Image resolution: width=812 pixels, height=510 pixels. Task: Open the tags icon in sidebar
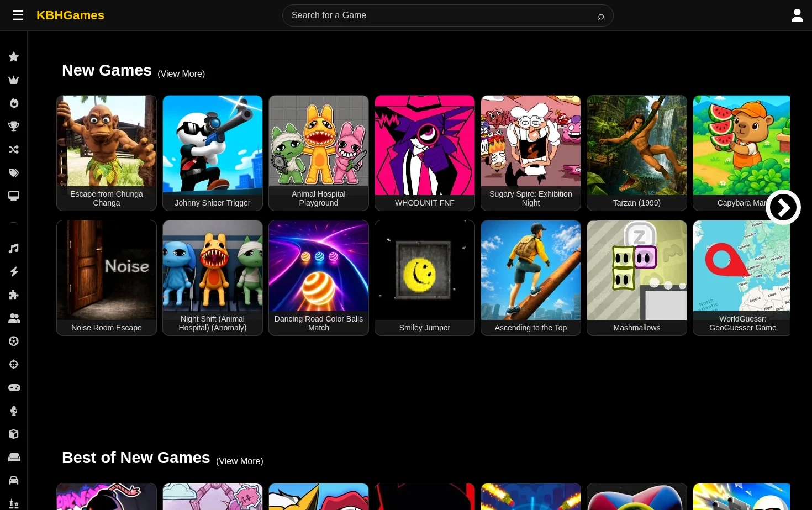14,173
